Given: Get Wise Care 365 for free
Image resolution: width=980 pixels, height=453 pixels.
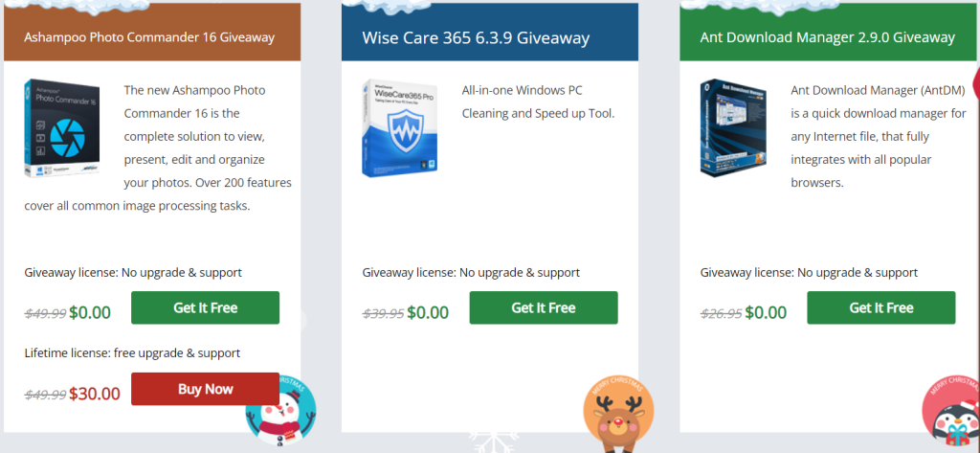Looking at the screenshot, I should point(544,307).
